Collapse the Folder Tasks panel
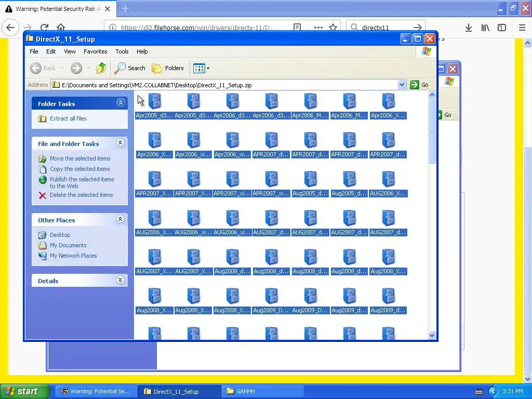 tap(121, 103)
